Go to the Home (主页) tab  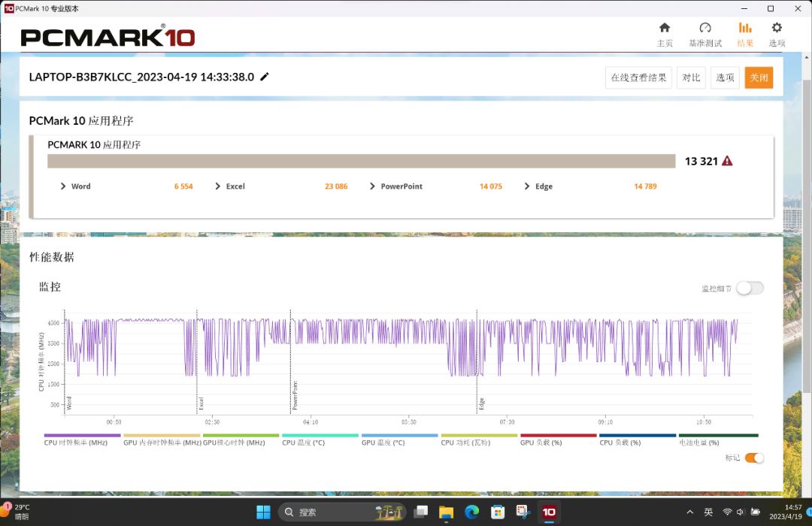point(665,35)
